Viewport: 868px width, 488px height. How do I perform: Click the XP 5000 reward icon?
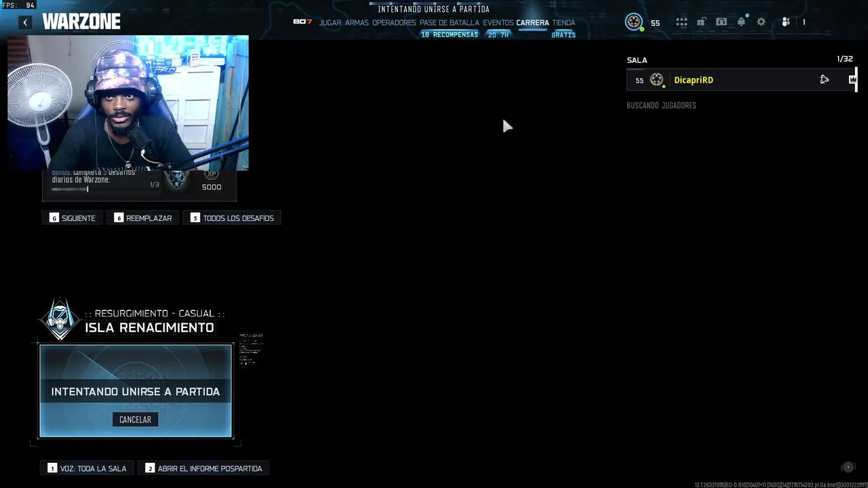point(212,181)
